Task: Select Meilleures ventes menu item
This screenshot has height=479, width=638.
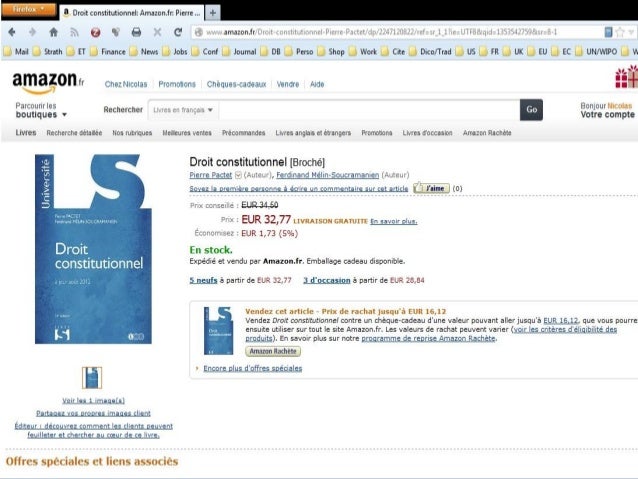Action: tap(187, 133)
